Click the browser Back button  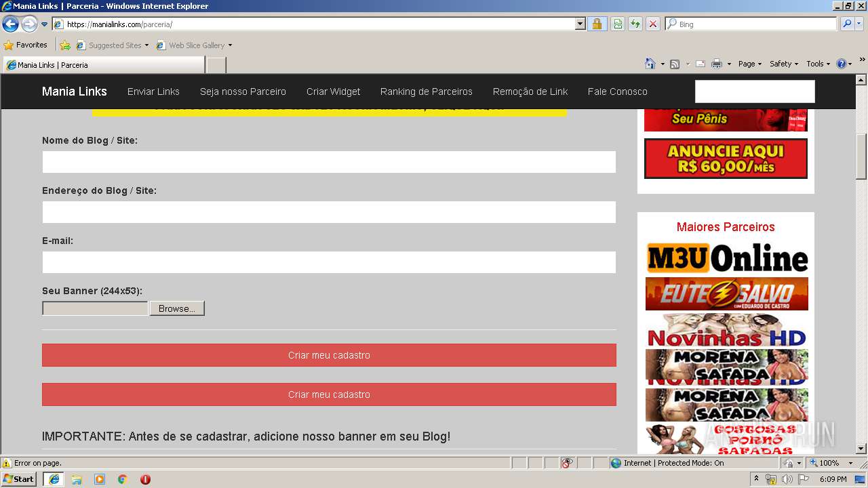[x=10, y=24]
